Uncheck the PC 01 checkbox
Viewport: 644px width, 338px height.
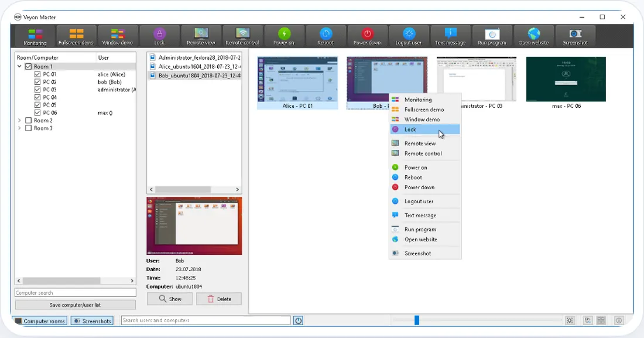pyautogui.click(x=37, y=74)
